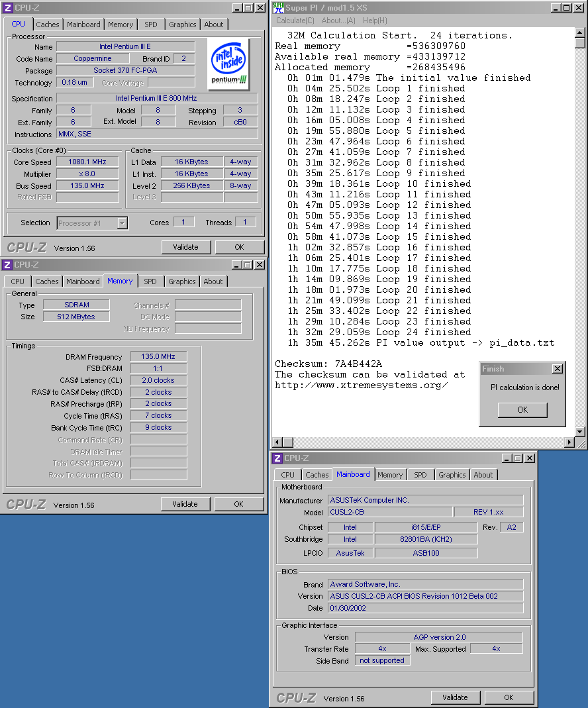The image size is (588, 708).
Task: Click the Chipset field i815/E/EP
Action: pos(426,527)
